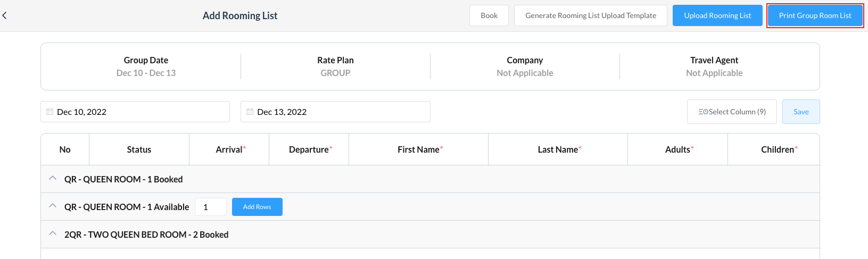Collapse the 2QR Two Queen Bed Room group
This screenshot has width=868, height=259.
click(53, 233)
